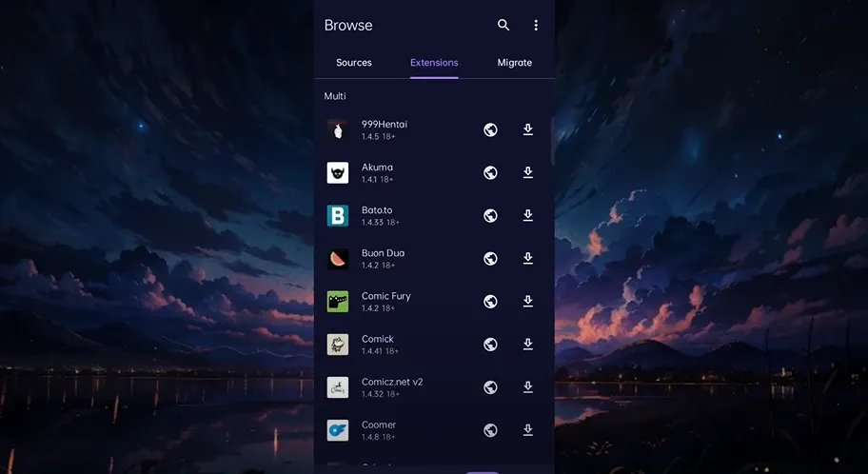Open Bato.to website globe icon
Screen dimensions: 868x474
point(490,215)
